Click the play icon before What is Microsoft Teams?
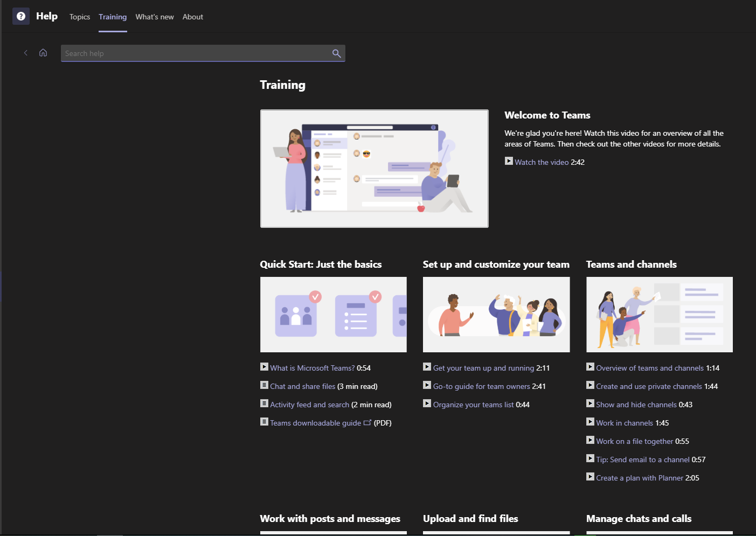 coord(264,367)
